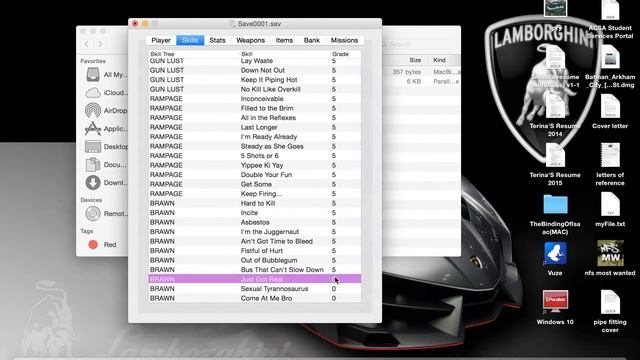Open Windows 10 Parallels desktop icon
Screen dimensions: 640x360
tap(555, 302)
